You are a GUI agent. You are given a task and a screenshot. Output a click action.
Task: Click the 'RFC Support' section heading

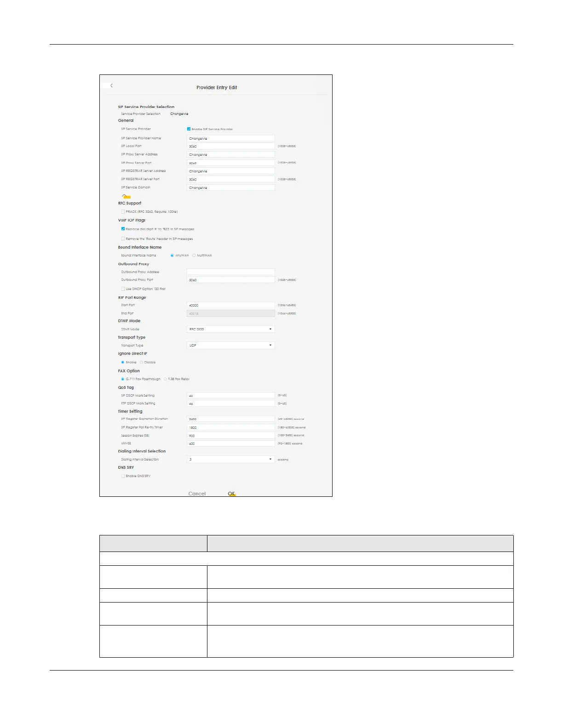coord(130,203)
